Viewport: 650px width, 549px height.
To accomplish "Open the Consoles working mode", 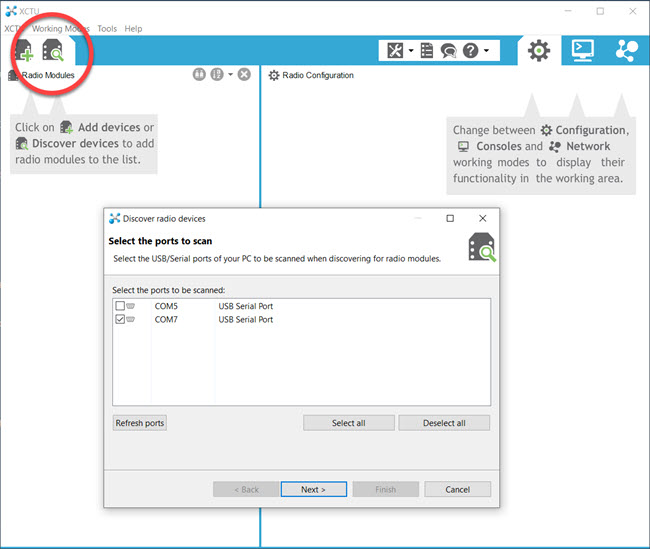I will pos(582,50).
